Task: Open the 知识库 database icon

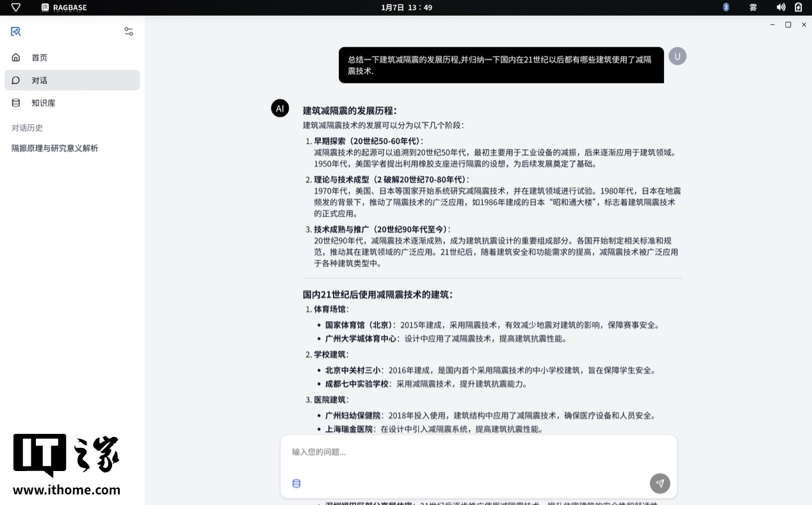Action: pos(16,103)
